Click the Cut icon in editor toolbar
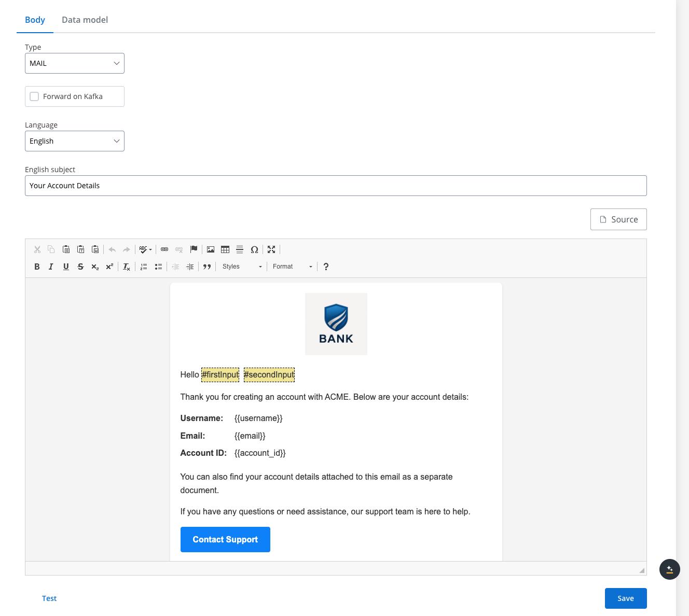The height and width of the screenshot is (616, 689). coord(37,249)
